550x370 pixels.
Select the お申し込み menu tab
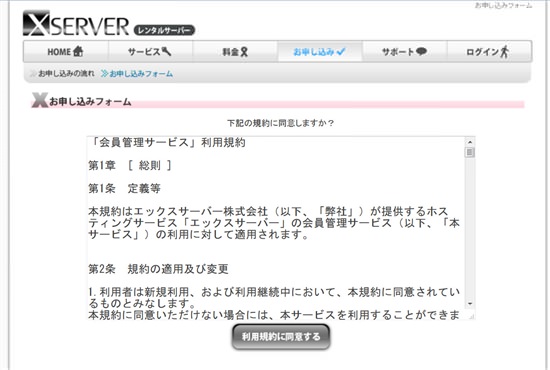(x=320, y=52)
